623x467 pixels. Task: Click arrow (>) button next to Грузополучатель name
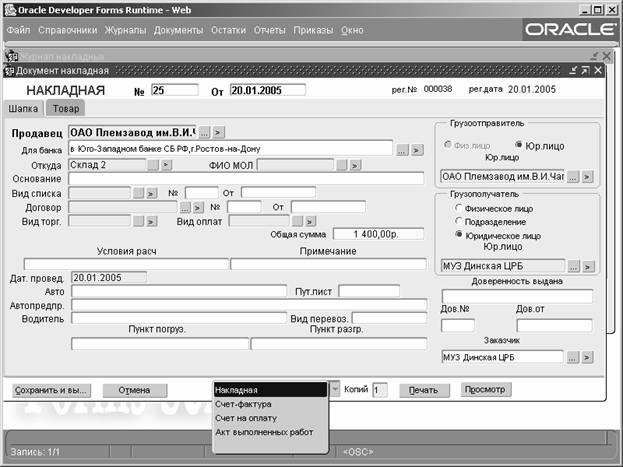(588, 267)
